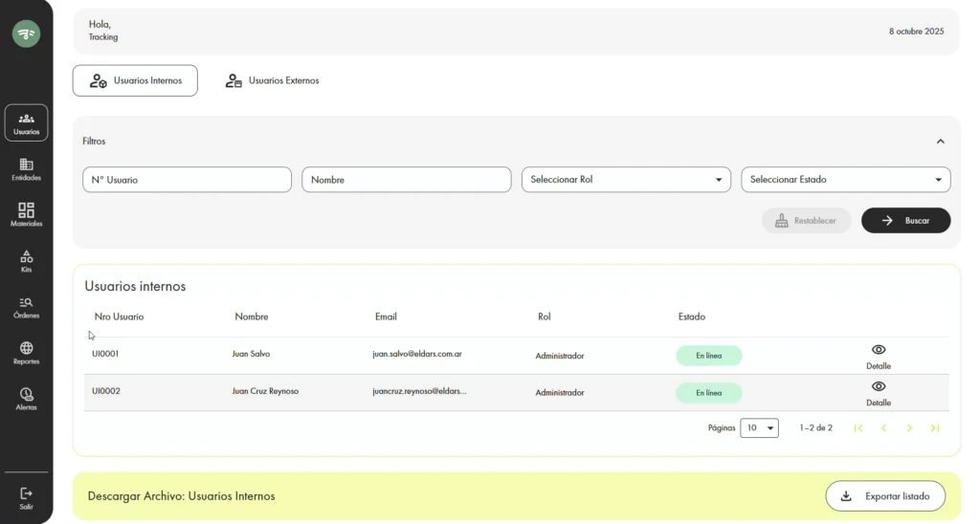Open the Kits sidebar section

click(26, 261)
